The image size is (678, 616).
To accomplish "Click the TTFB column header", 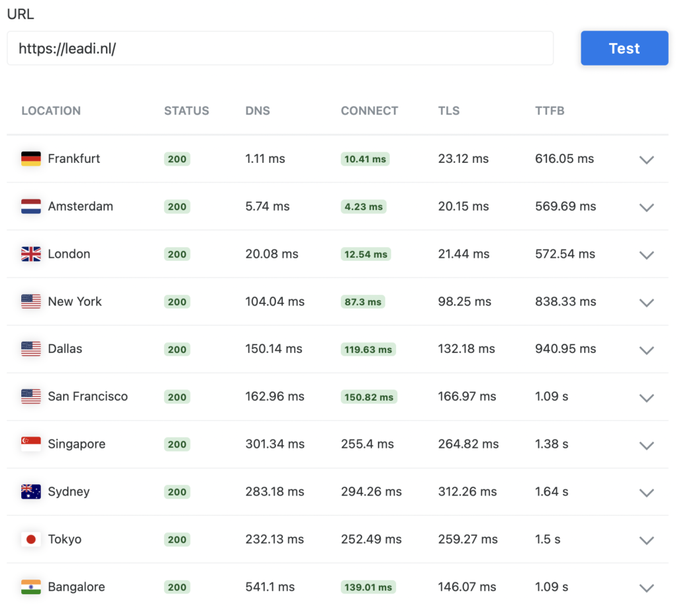I will 550,111.
